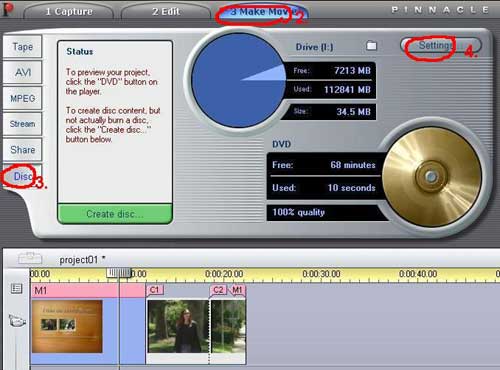Choose the MPEG output option
The height and width of the screenshot is (370, 500).
pos(22,98)
